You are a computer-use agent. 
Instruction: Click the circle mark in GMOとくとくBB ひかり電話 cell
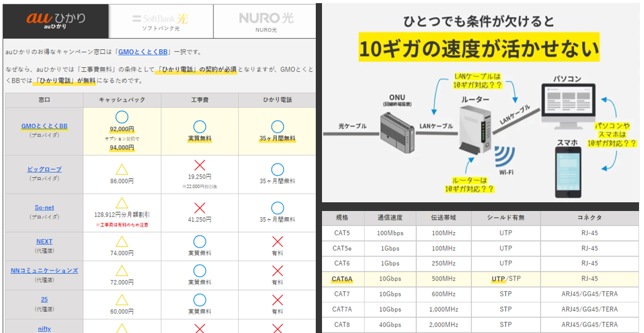(278, 126)
